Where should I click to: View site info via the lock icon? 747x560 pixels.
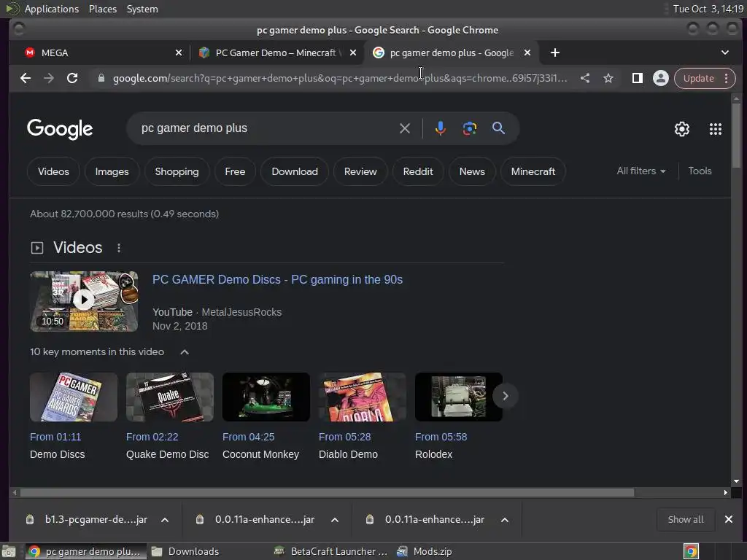[x=101, y=78]
